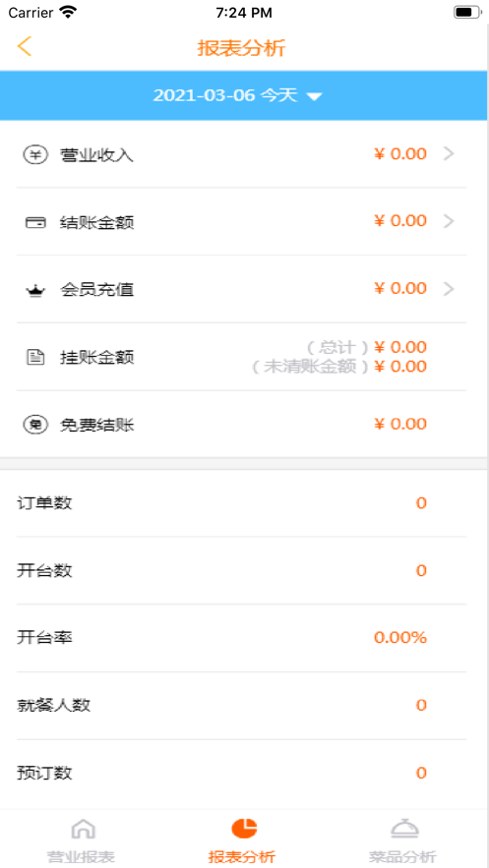Tap the house icon in bottom bar
The image size is (489, 868).
pyautogui.click(x=83, y=829)
